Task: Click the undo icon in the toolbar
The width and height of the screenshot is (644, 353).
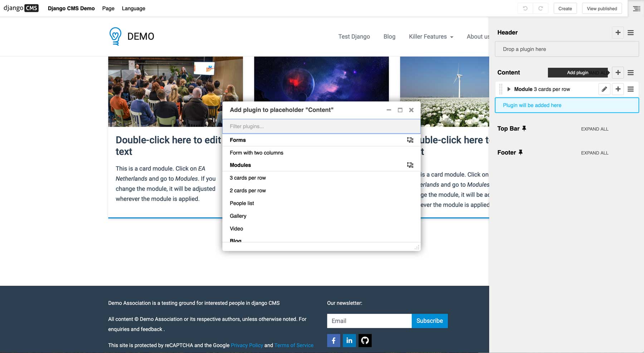Action: 525,8
